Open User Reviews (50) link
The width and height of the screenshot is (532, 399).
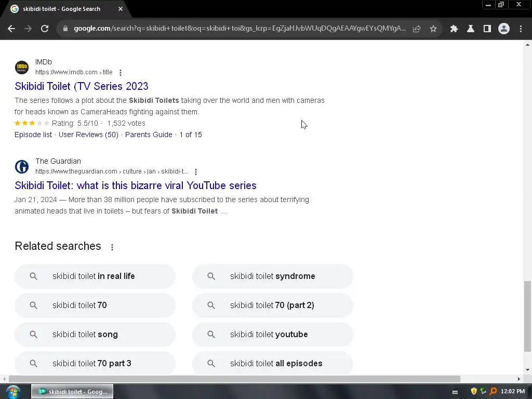(88, 135)
